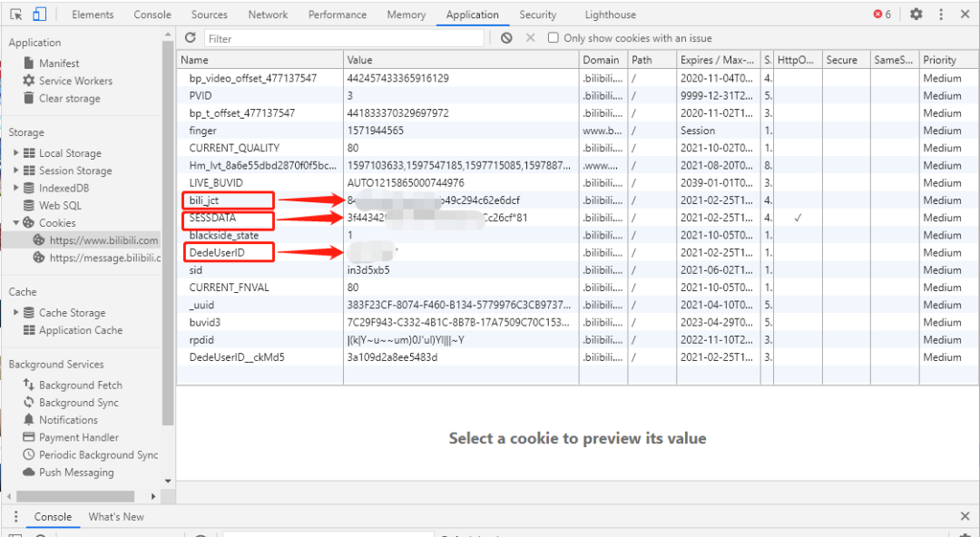Switch to the Sources tab
This screenshot has width=980, height=537.
(x=210, y=15)
